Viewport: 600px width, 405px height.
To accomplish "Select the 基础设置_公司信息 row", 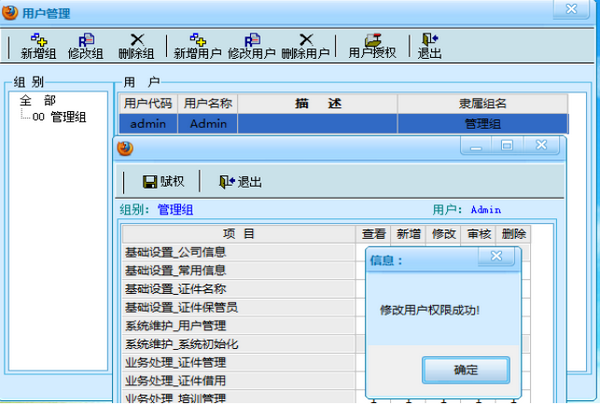I will [239, 252].
